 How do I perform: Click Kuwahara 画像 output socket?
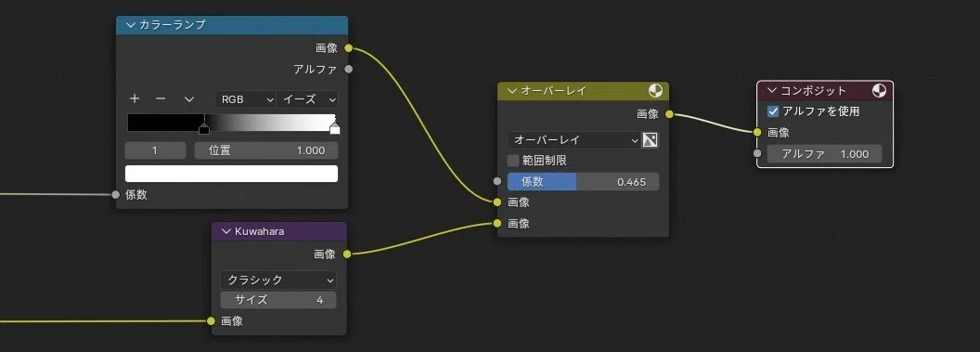(x=347, y=254)
